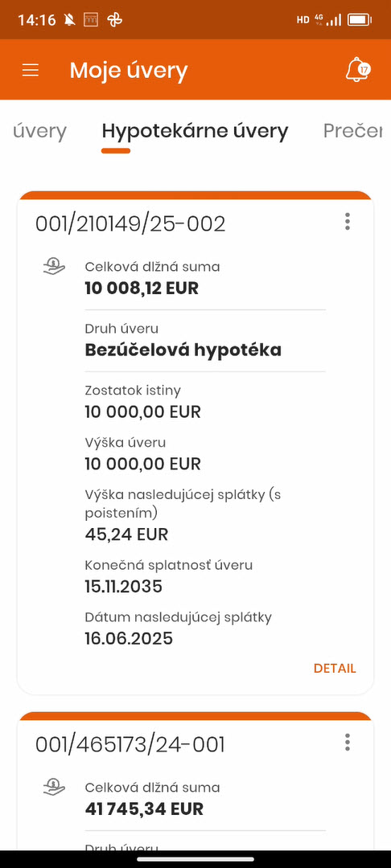Select the úvery tab on the left
This screenshot has height=868, width=391.
pos(40,131)
